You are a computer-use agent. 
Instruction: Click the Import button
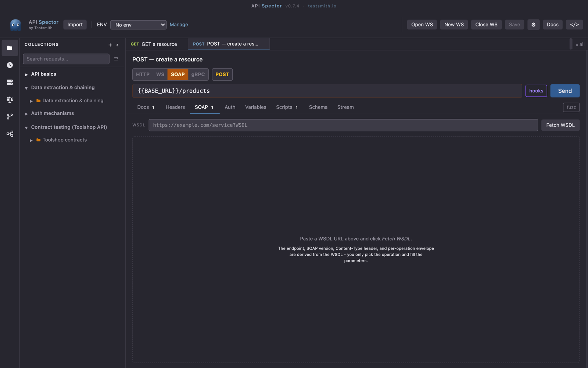point(75,25)
